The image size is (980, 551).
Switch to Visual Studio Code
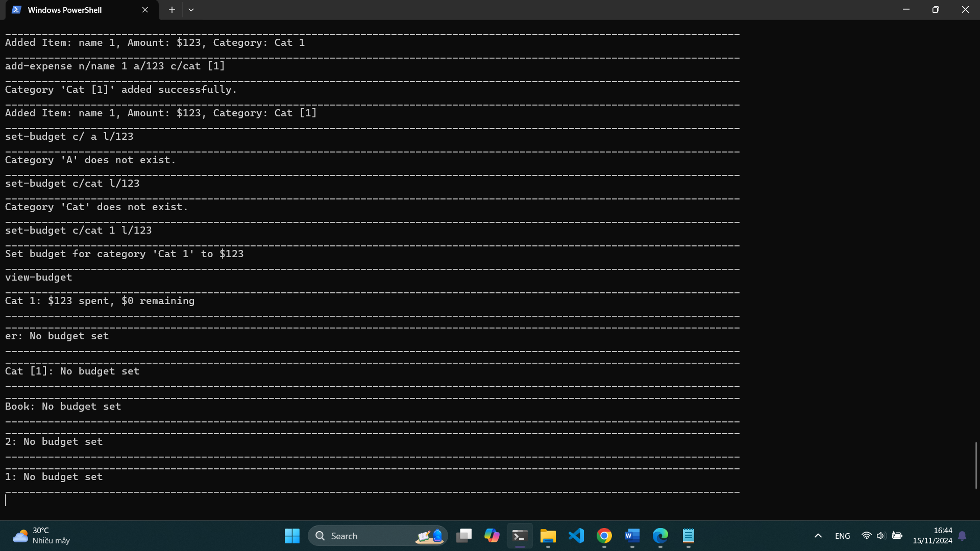[576, 536]
